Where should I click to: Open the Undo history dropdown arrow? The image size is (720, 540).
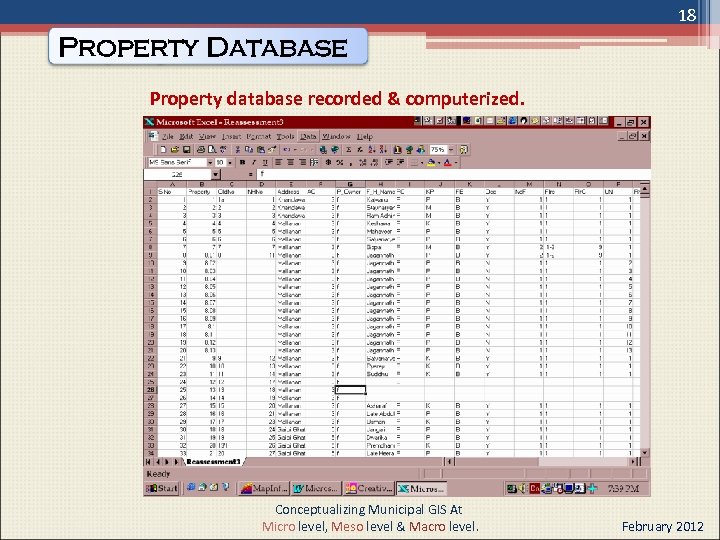point(295,150)
